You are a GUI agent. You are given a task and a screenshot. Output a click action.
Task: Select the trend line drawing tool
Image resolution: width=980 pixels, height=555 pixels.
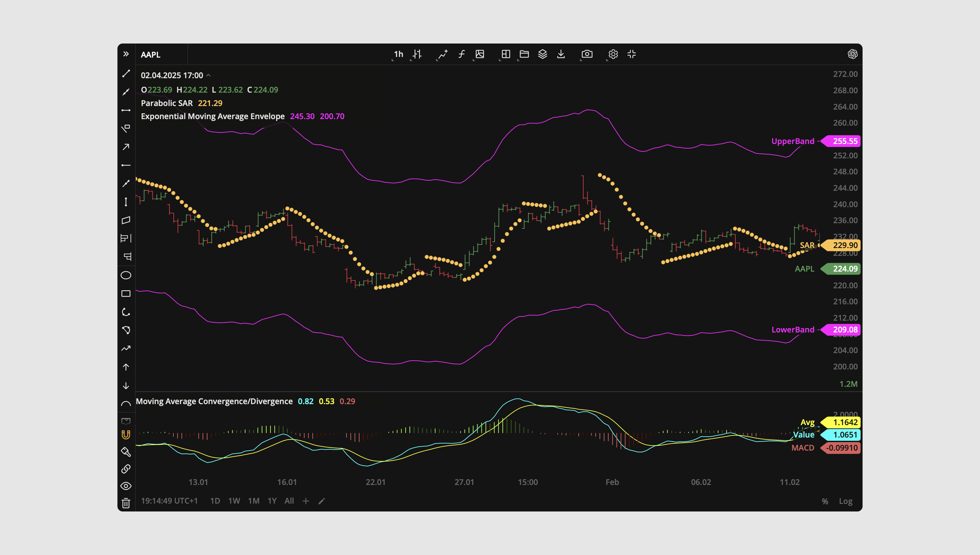click(x=126, y=74)
